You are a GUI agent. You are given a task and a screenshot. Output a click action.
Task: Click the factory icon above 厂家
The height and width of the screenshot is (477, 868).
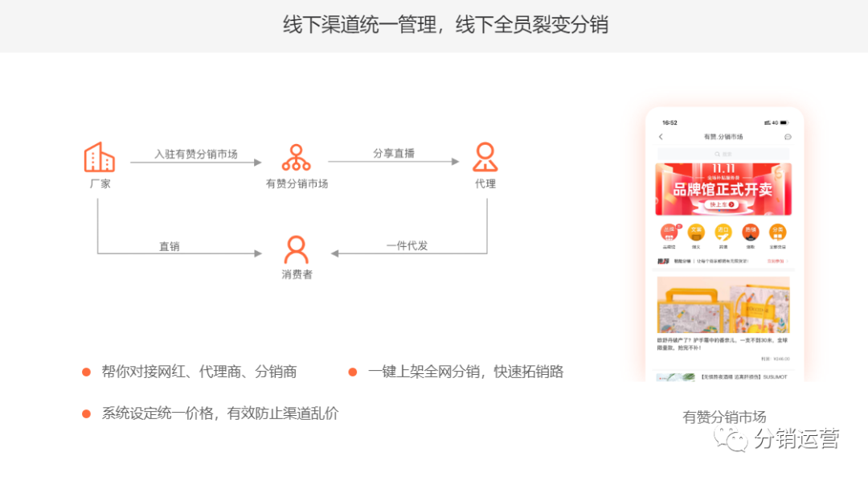pos(98,158)
